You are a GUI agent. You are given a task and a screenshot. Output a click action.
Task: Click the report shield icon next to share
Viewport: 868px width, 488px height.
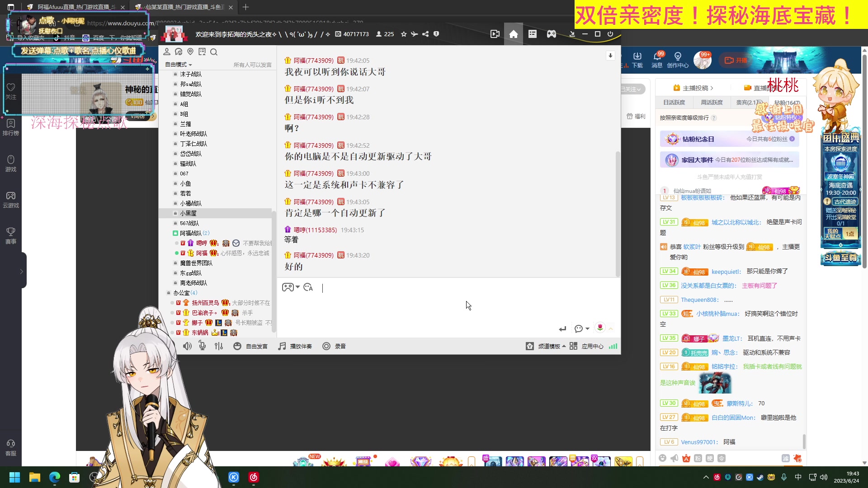(x=436, y=34)
